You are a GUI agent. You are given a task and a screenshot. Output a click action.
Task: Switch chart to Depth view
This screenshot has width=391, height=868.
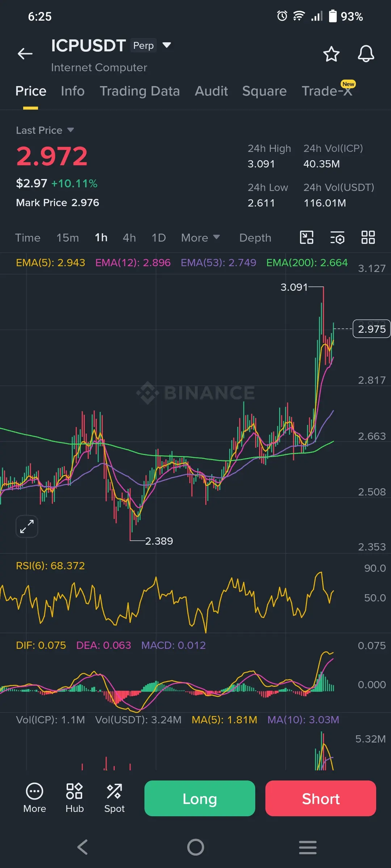pyautogui.click(x=255, y=238)
